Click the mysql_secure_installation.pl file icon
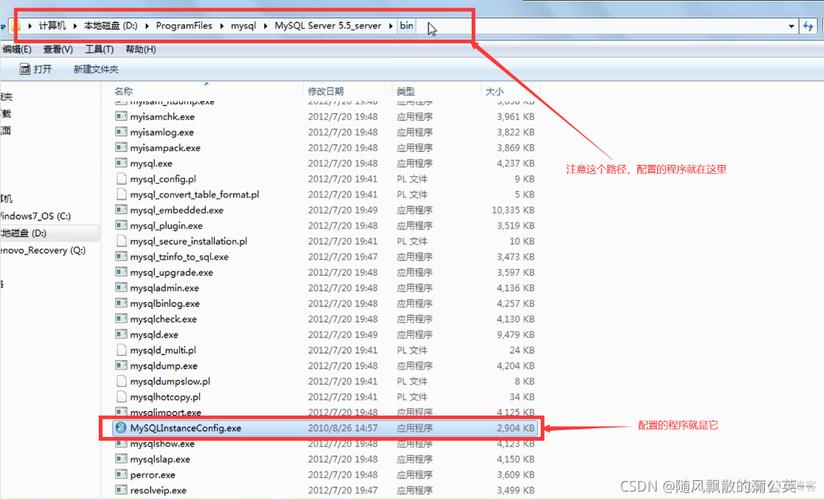 (x=121, y=241)
